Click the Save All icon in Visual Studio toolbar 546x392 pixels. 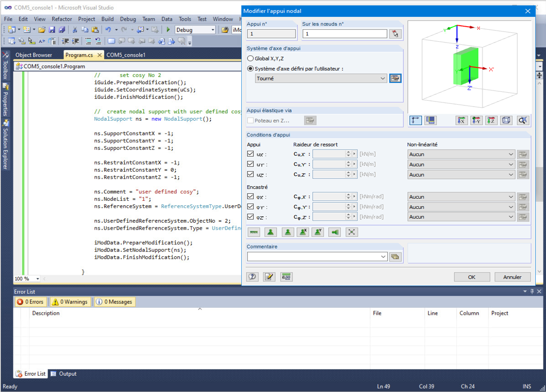tap(62, 30)
